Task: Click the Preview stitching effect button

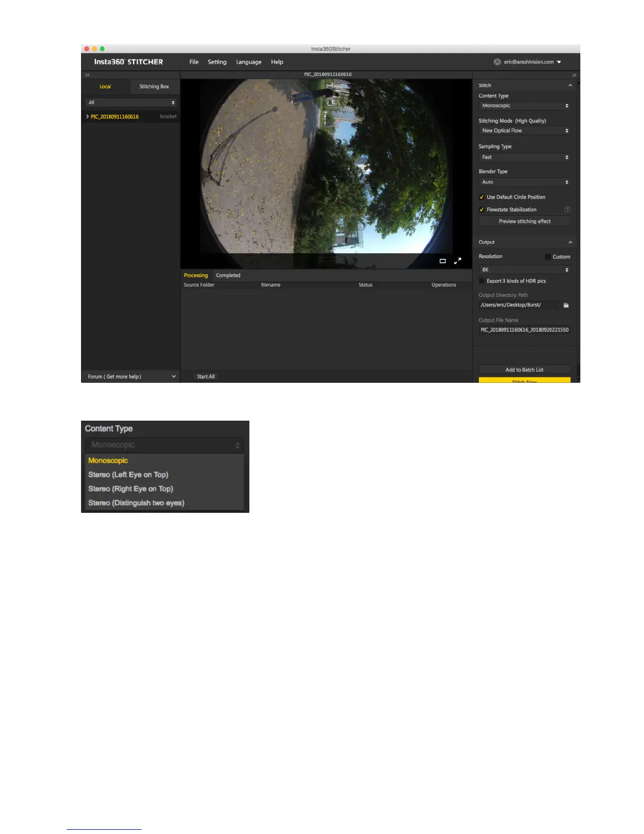Action: pyautogui.click(x=525, y=222)
